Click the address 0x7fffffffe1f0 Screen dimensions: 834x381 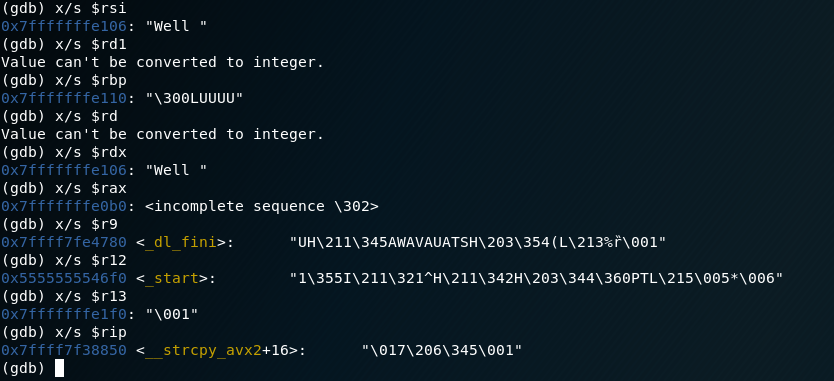tap(64, 314)
